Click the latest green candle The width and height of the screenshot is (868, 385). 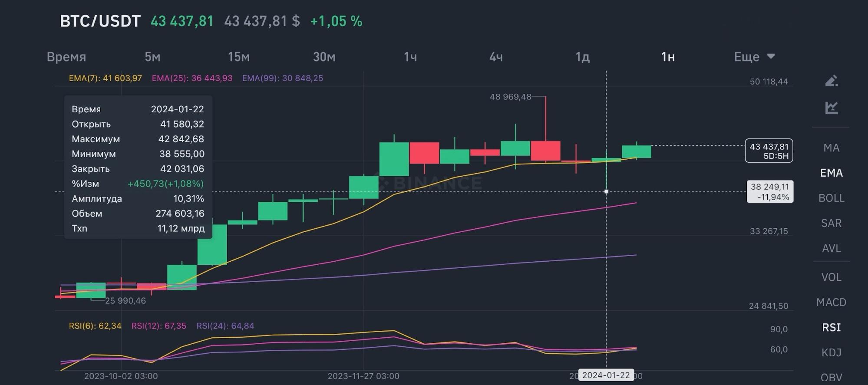637,151
